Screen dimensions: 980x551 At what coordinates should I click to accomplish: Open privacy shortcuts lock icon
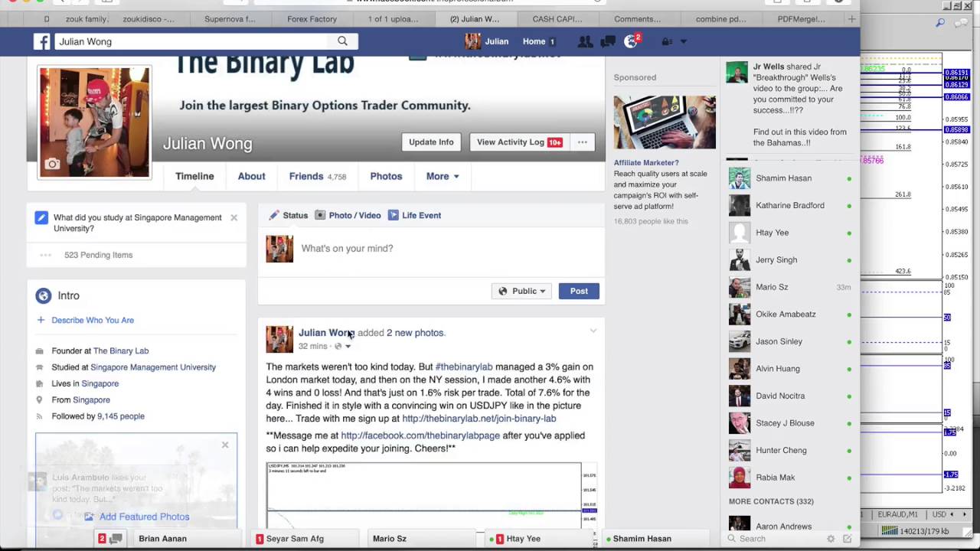(667, 41)
